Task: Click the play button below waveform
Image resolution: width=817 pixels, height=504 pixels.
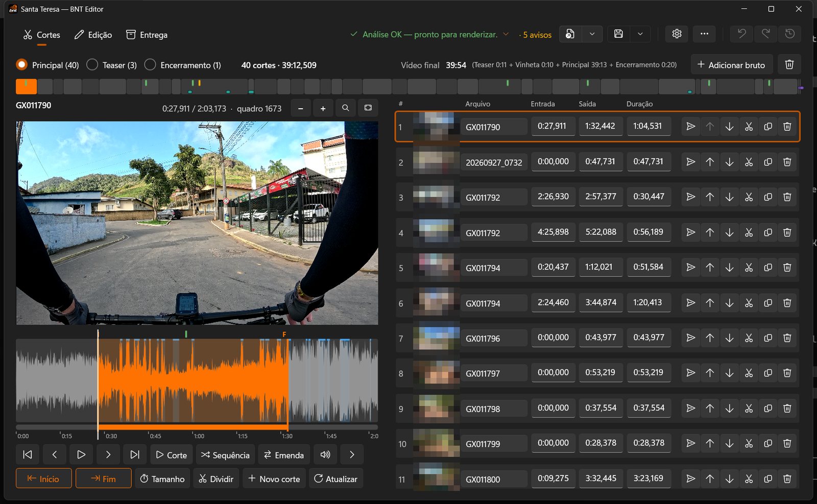Action: [81, 454]
